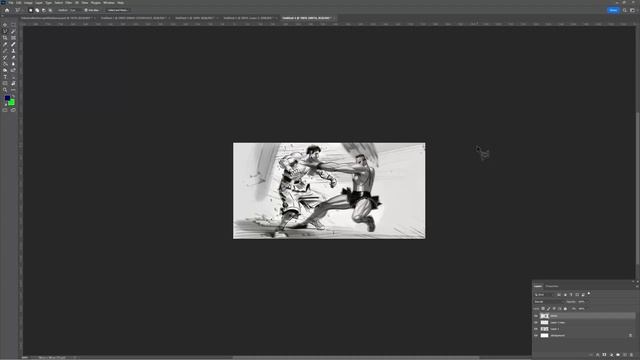Viewport: 640px width, 360px height.
Task: Swap foreground and background colors
Action: (13, 96)
